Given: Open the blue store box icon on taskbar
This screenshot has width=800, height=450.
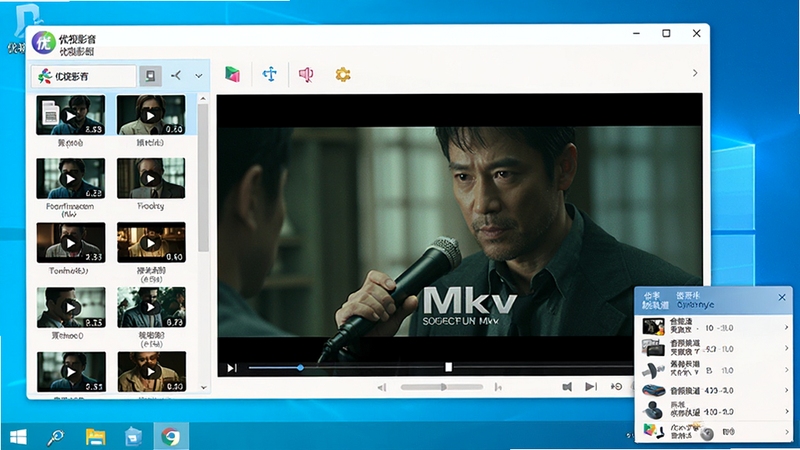Looking at the screenshot, I should coord(133,437).
